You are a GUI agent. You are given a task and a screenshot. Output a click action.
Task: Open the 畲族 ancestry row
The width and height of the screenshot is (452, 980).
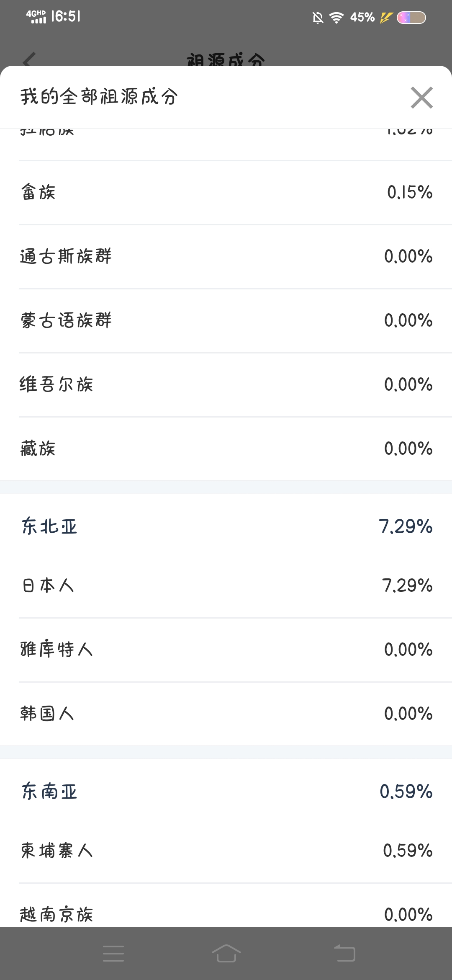point(226,193)
